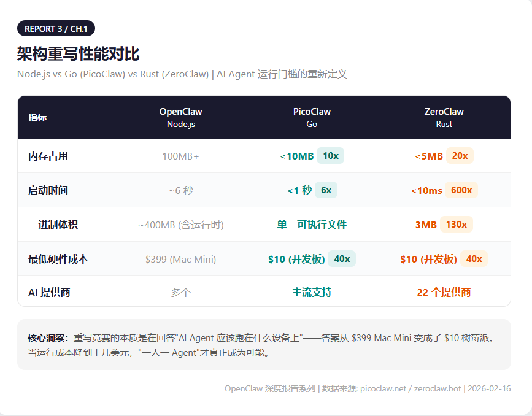The image size is (532, 416).
Task: Click the teal 6x startup badge
Action: tap(326, 190)
